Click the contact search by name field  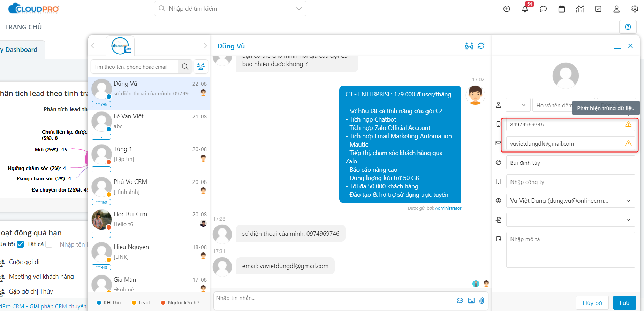(x=135, y=67)
